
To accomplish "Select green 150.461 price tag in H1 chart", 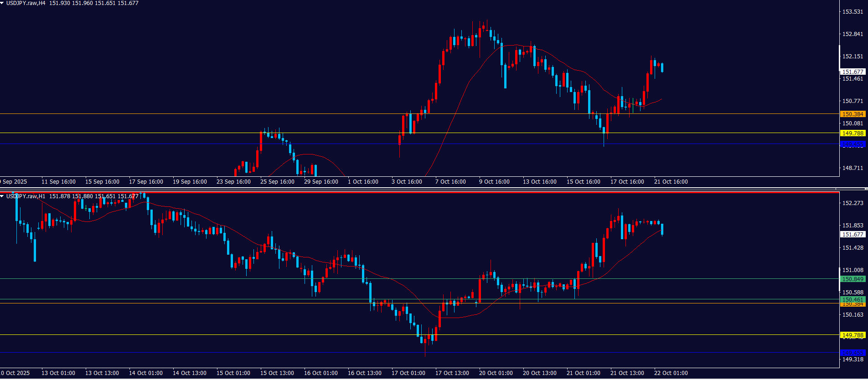I will 852,299.
